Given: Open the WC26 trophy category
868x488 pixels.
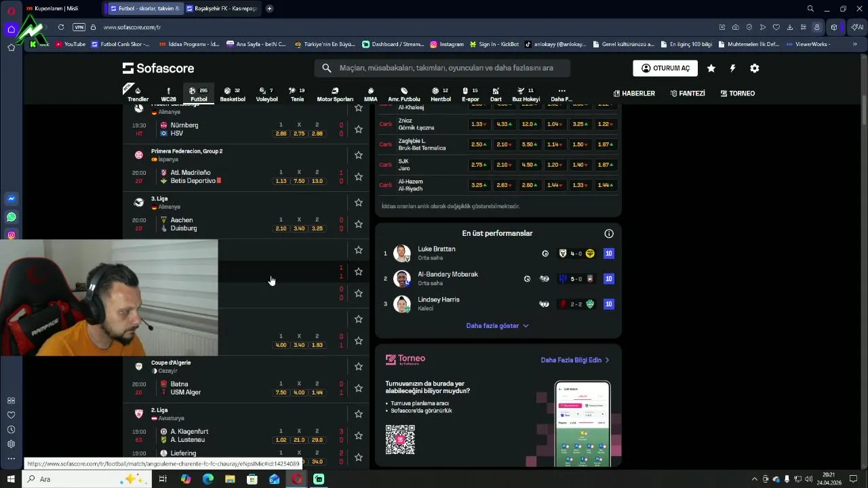Looking at the screenshot, I should click(168, 94).
